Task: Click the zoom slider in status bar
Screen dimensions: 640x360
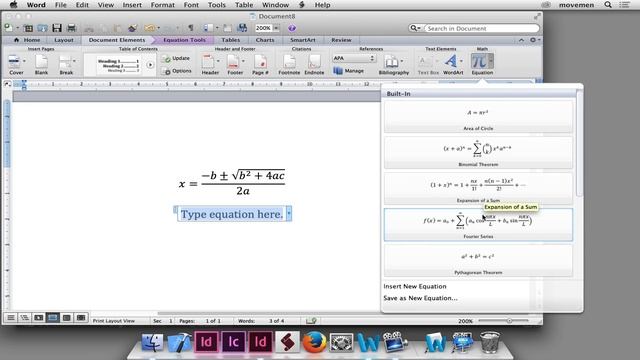Action: 504,321
